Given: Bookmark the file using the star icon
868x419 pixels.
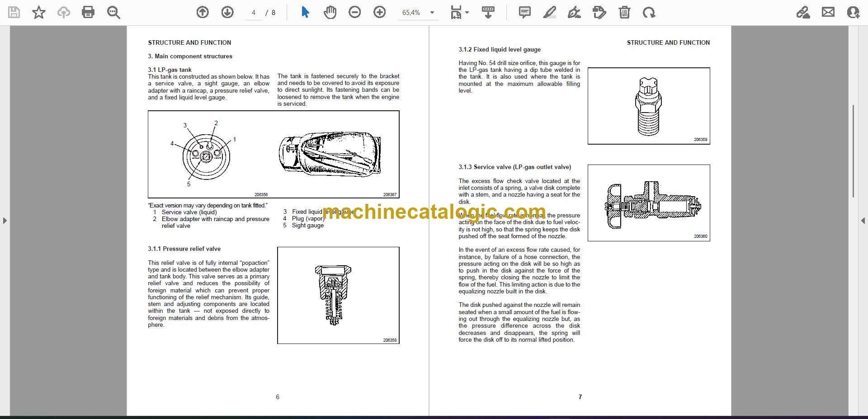Looking at the screenshot, I should (x=39, y=13).
